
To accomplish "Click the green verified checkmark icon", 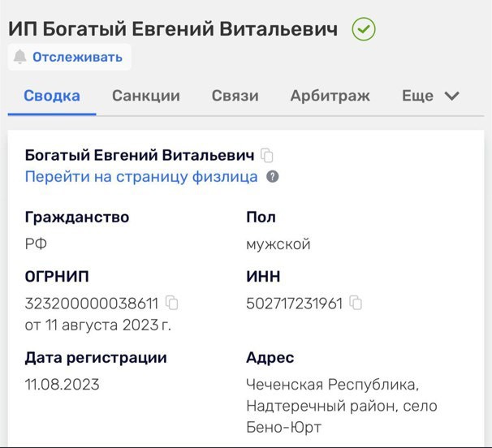I will 363,30.
